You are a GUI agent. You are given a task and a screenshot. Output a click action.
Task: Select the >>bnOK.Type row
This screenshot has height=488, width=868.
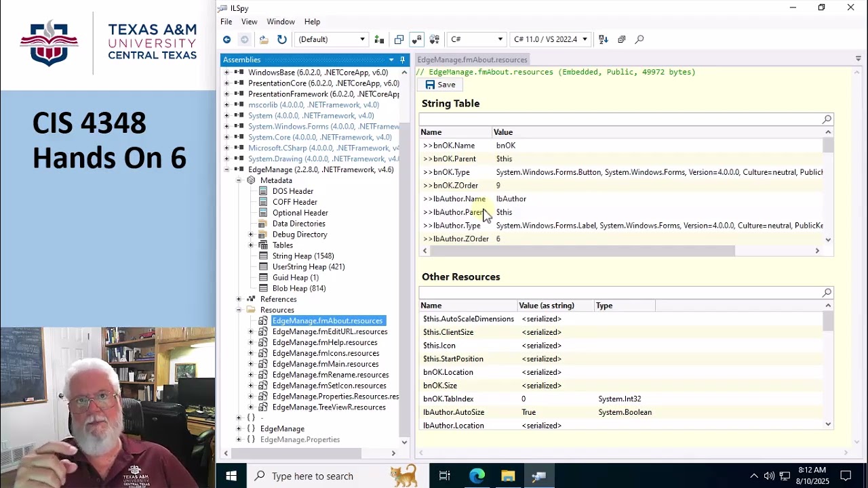(622, 172)
